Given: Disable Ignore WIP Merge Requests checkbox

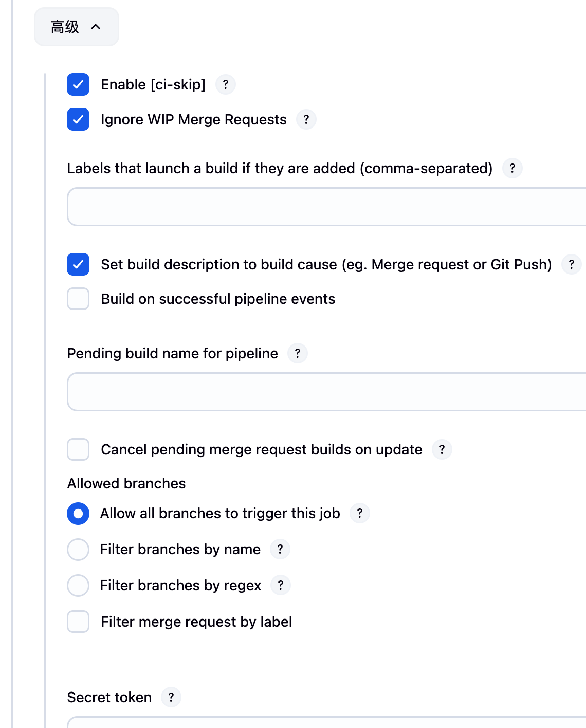Looking at the screenshot, I should 78,119.
